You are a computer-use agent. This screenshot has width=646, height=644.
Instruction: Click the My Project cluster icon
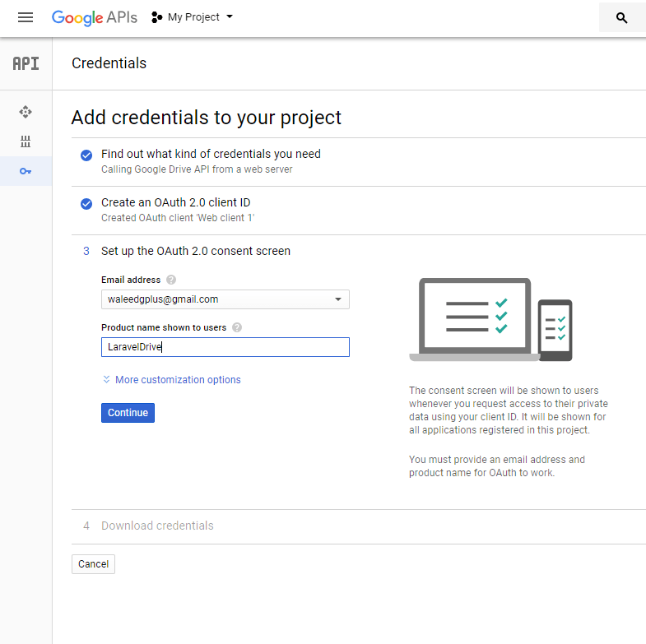pyautogui.click(x=156, y=17)
